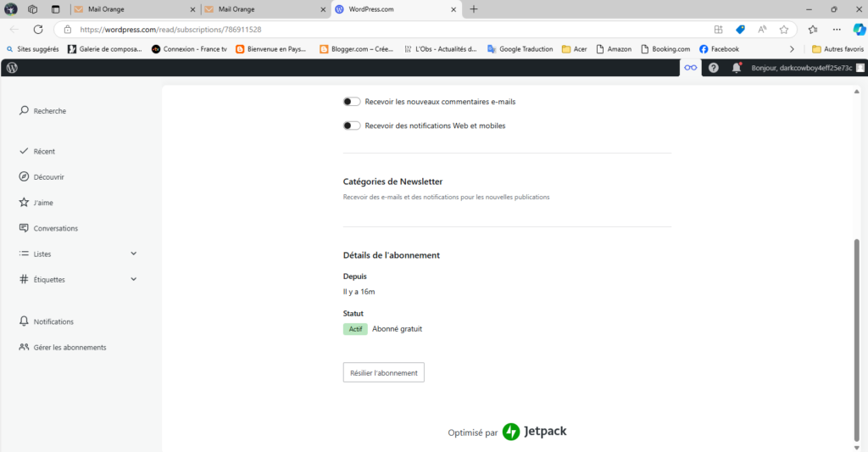Open the help question mark icon
The image size is (868, 452).
714,68
